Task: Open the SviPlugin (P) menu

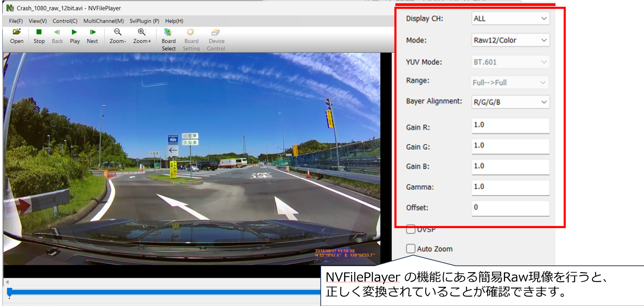Action: click(144, 21)
